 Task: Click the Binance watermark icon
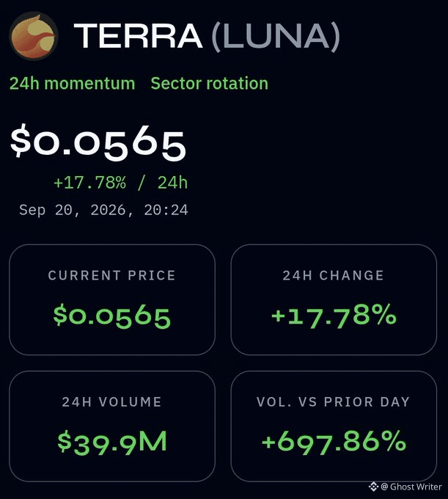click(x=373, y=487)
